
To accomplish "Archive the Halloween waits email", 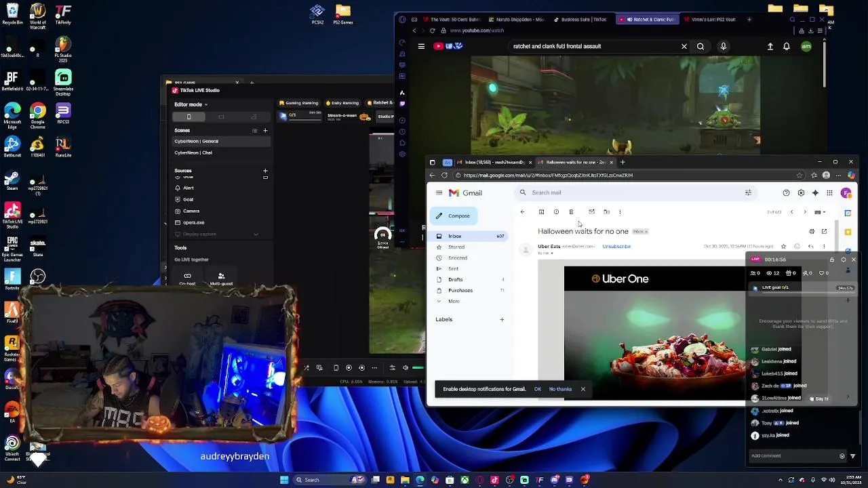I will coord(541,212).
